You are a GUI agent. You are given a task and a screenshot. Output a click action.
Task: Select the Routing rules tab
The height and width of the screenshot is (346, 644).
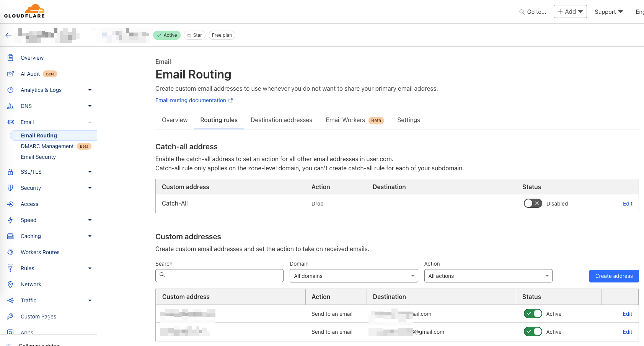click(219, 120)
